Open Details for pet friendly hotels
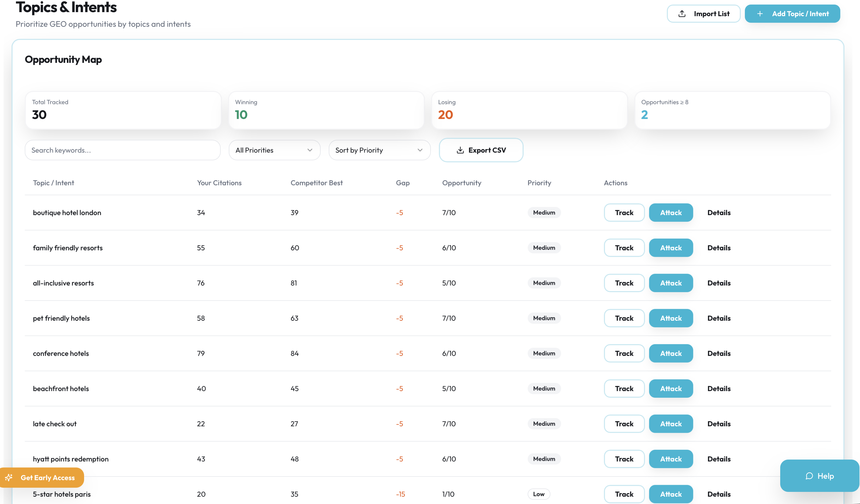The height and width of the screenshot is (504, 860). click(719, 318)
